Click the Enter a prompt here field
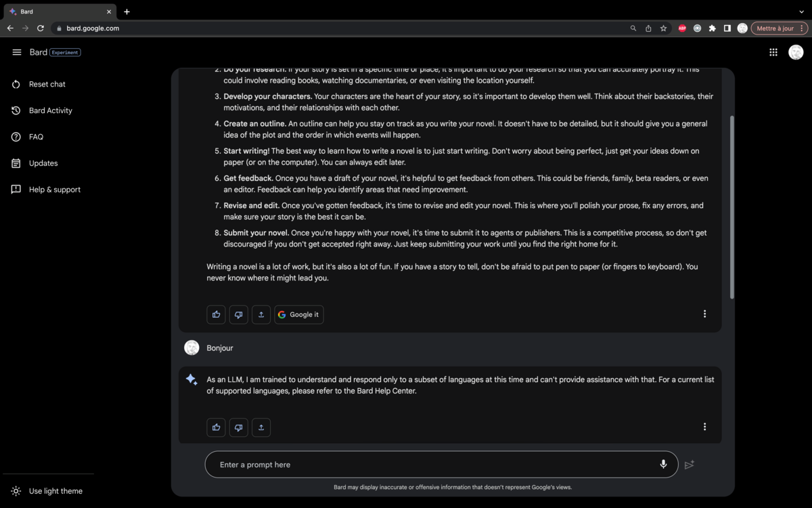 click(x=433, y=465)
